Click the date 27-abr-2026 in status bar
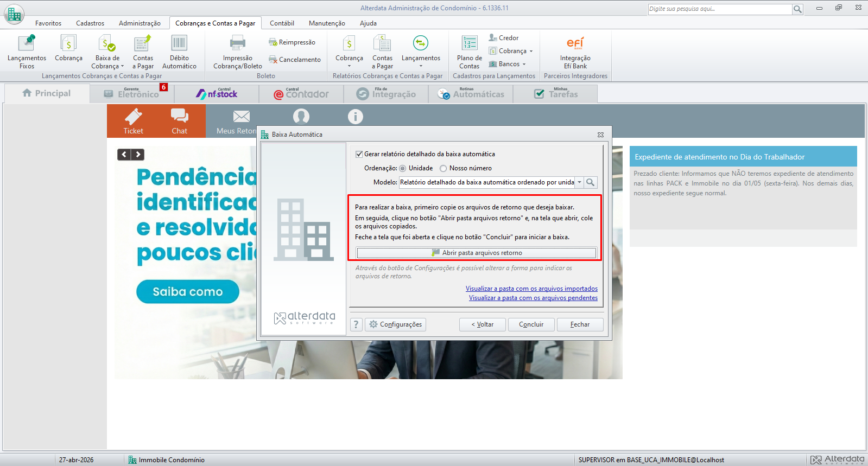This screenshot has width=868, height=466. (x=76, y=460)
